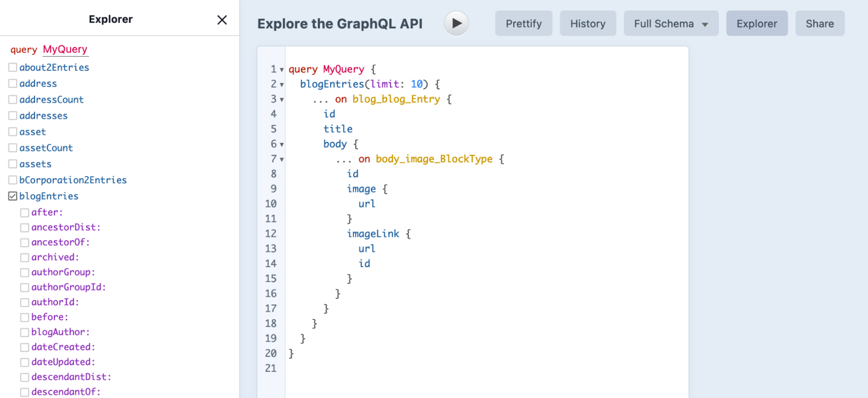Viewport: 868px width, 398px height.
Task: Check the assets field
Action: 13,164
